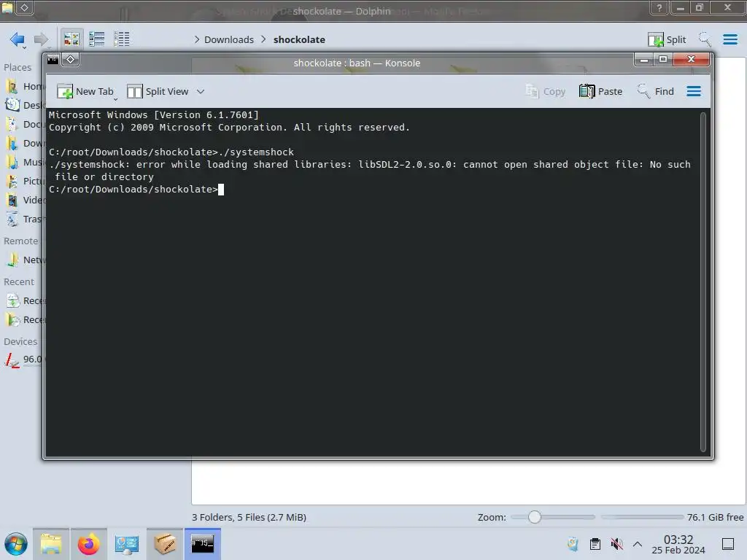Click inside the Konsole terminal at prompt
The height and width of the screenshot is (560, 747).
[x=221, y=190]
